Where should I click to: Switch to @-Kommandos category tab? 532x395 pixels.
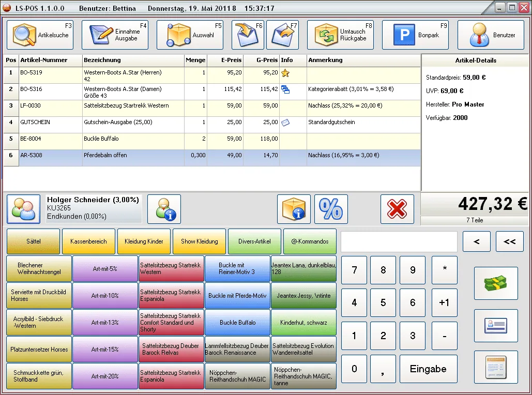[310, 241]
